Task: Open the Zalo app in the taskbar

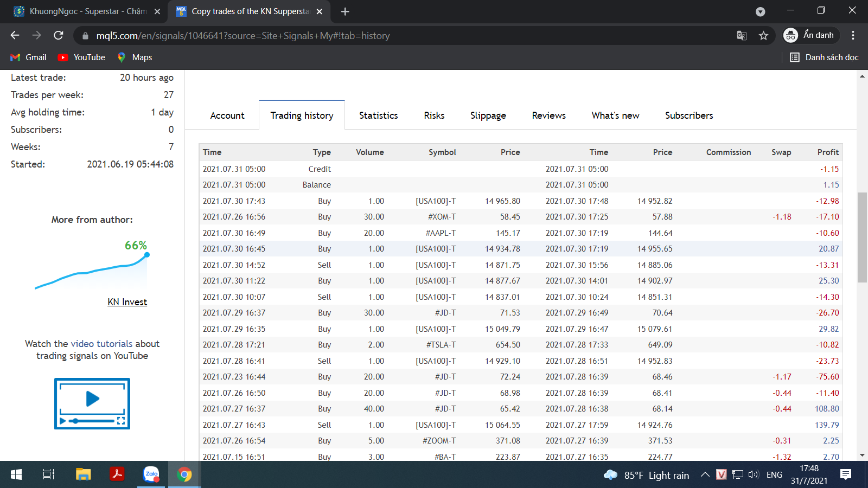Action: pyautogui.click(x=151, y=474)
